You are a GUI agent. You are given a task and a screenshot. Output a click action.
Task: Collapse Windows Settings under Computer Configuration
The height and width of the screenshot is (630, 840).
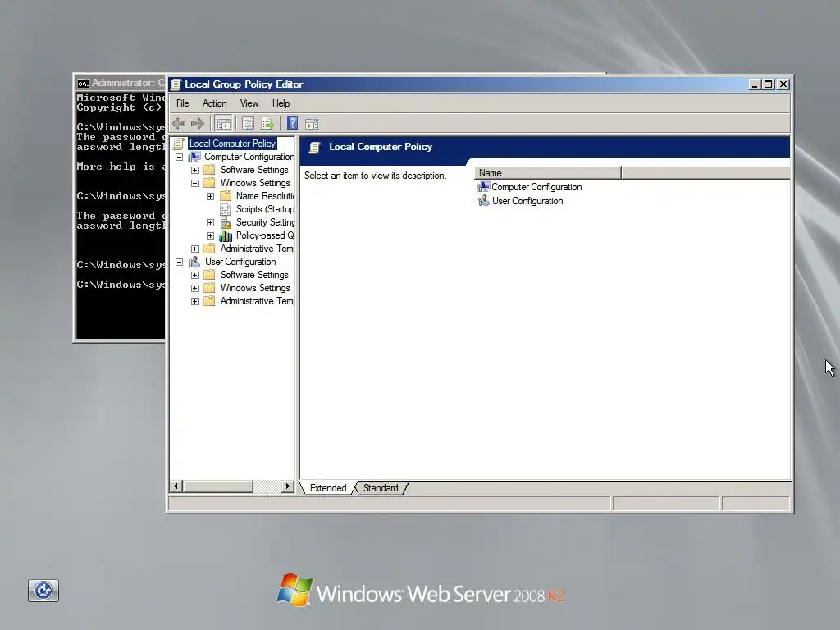coord(195,183)
